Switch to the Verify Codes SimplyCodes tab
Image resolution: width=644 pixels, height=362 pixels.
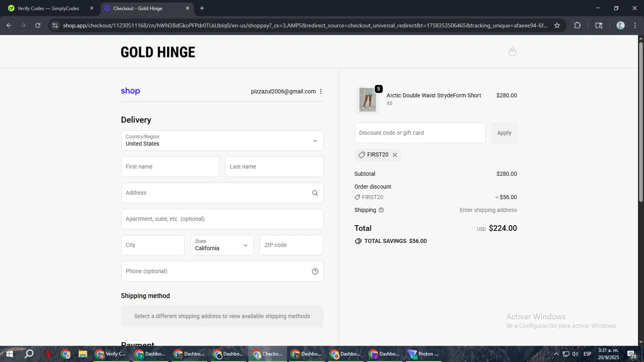[x=48, y=8]
